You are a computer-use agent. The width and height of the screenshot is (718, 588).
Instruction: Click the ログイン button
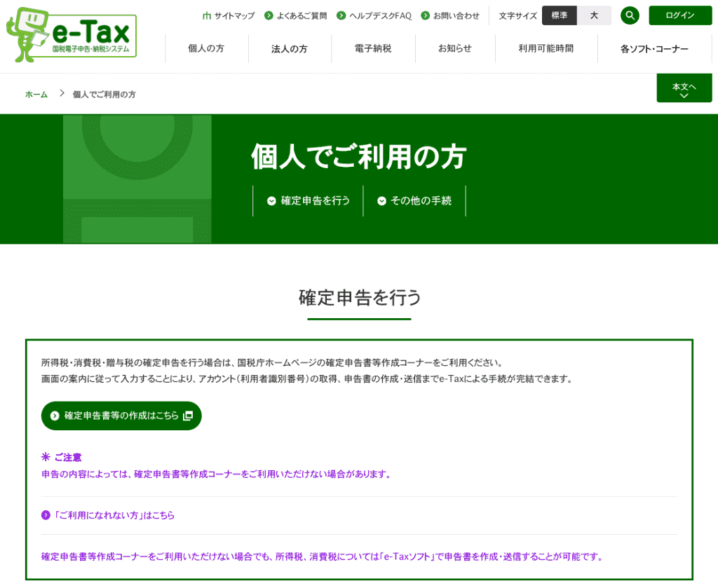coord(679,15)
